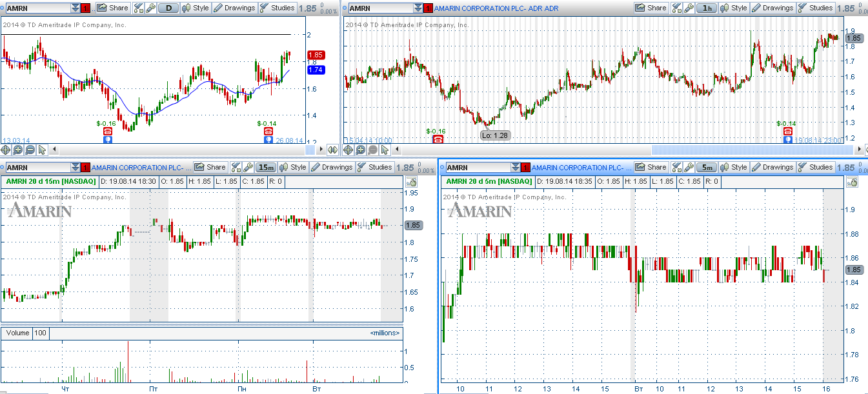Open Style menu in 5m chart

click(x=733, y=168)
